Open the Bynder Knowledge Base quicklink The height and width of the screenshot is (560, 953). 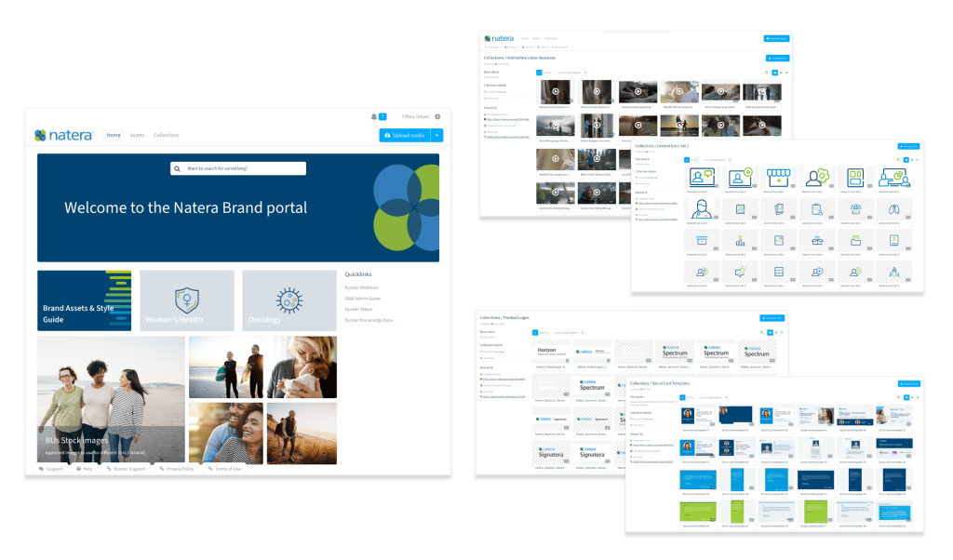pos(369,319)
